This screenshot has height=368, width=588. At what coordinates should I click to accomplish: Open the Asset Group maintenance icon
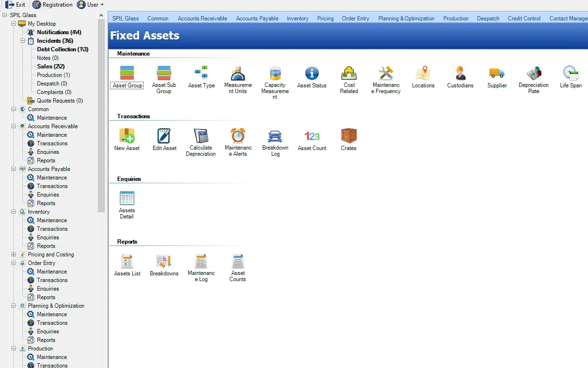click(x=127, y=74)
